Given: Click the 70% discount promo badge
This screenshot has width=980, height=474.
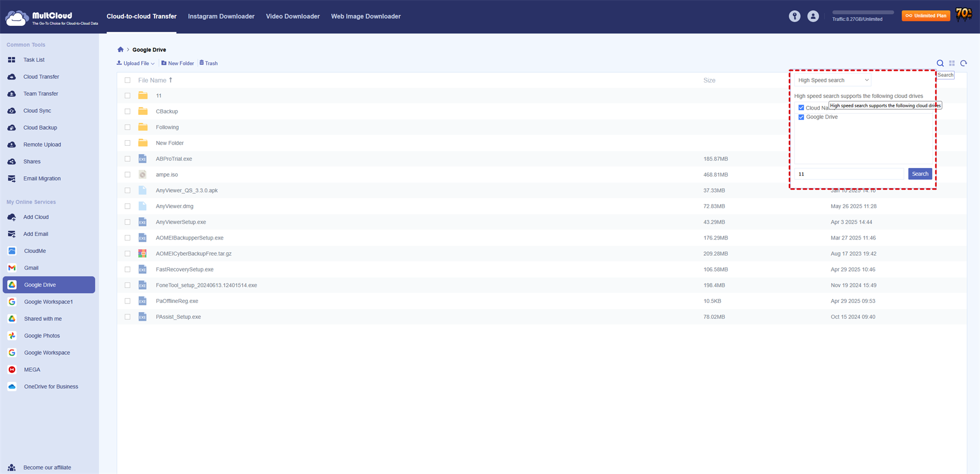Looking at the screenshot, I should coord(964,14).
